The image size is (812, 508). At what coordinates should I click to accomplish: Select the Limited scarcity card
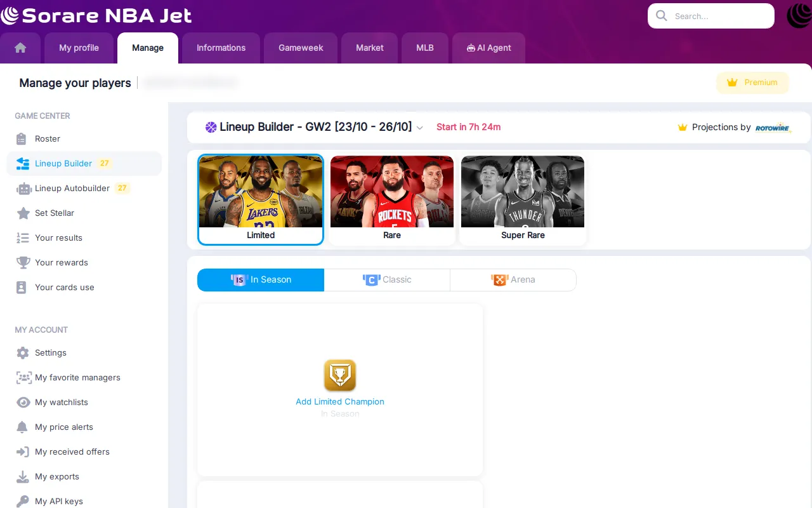pos(261,199)
